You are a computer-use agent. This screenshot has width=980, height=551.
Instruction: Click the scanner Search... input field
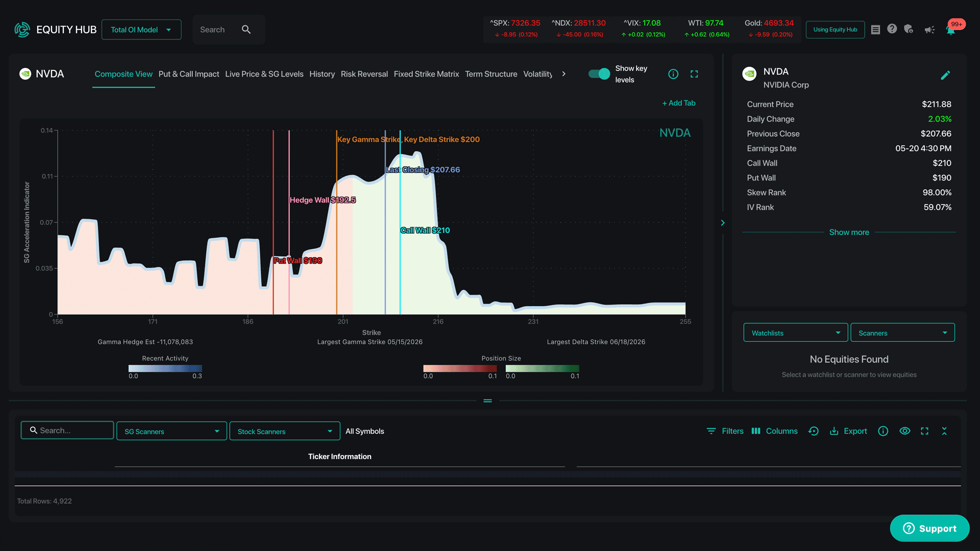tap(67, 430)
